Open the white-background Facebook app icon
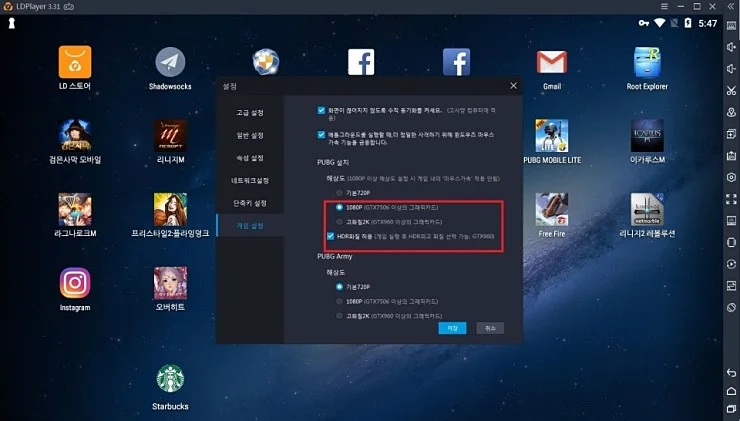The image size is (740, 421). [x=361, y=62]
